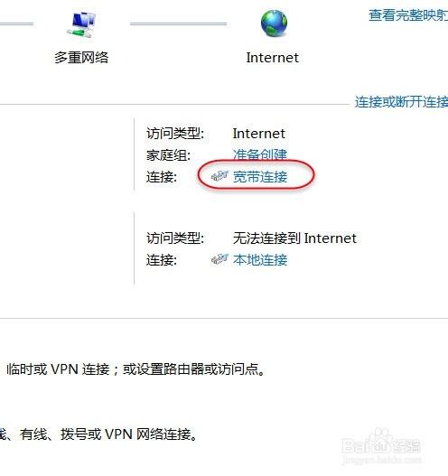
Task: Select the Internet label under the globe
Action: [x=272, y=58]
